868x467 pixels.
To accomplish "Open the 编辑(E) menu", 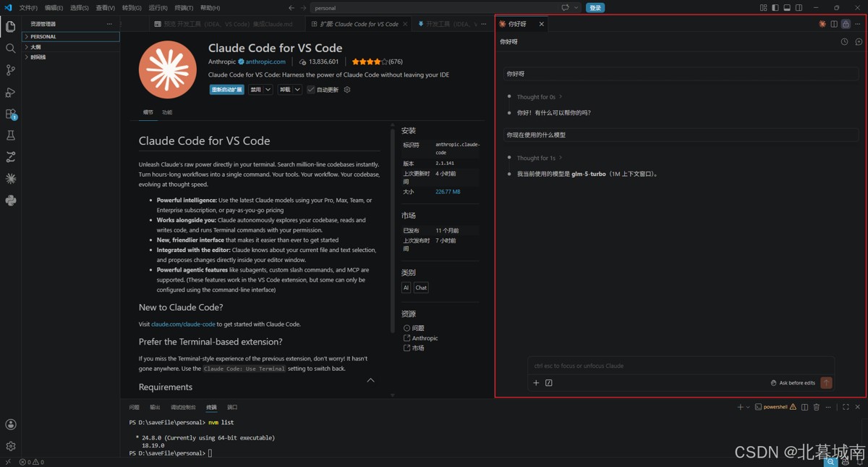I will pyautogui.click(x=54, y=8).
